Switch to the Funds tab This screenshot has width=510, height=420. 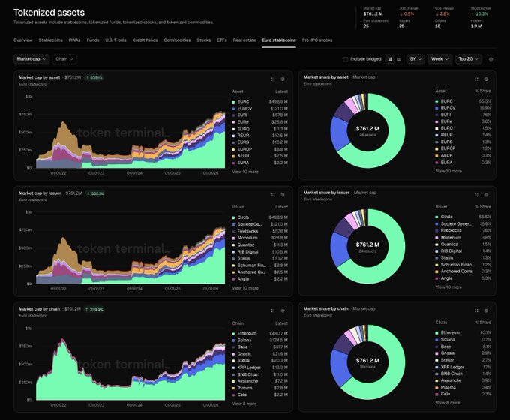[x=93, y=40]
